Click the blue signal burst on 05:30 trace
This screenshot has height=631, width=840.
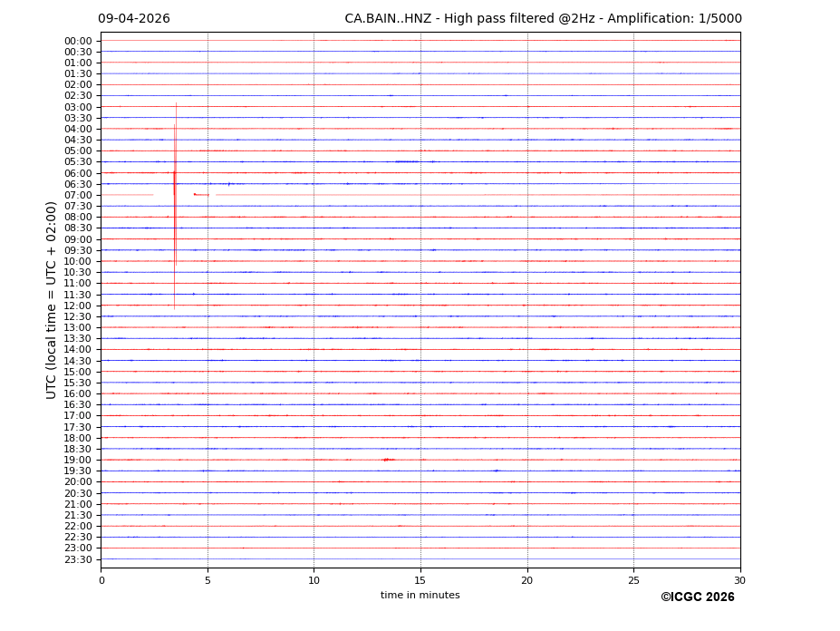click(x=406, y=161)
